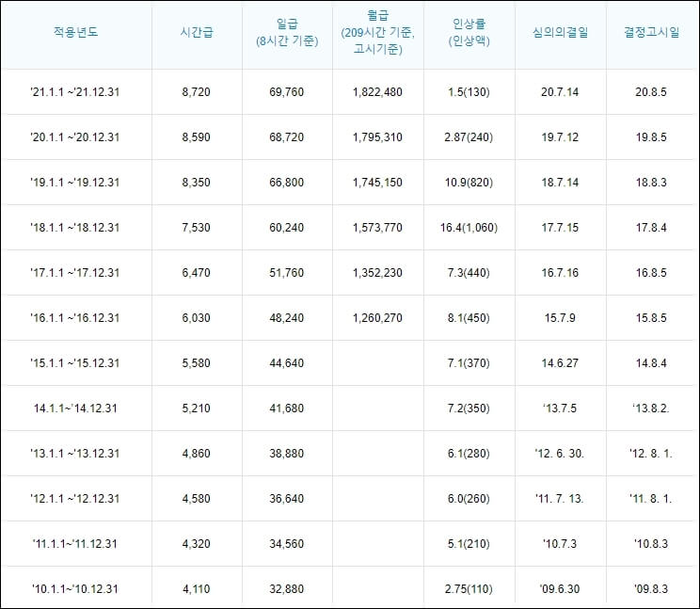Screen dimensions: 700x609
Task: Click hourly wage value 4,110
Action: 196,588
